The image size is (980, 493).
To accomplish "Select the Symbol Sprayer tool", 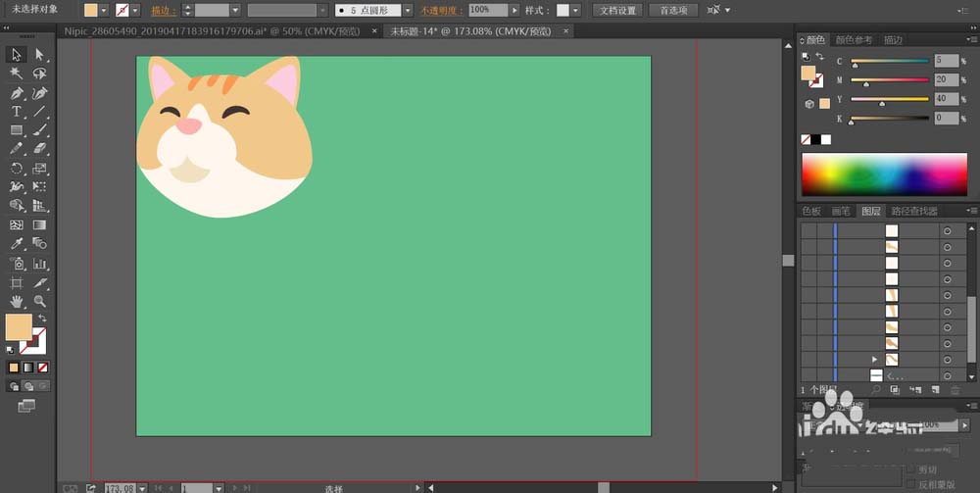I will (x=17, y=263).
